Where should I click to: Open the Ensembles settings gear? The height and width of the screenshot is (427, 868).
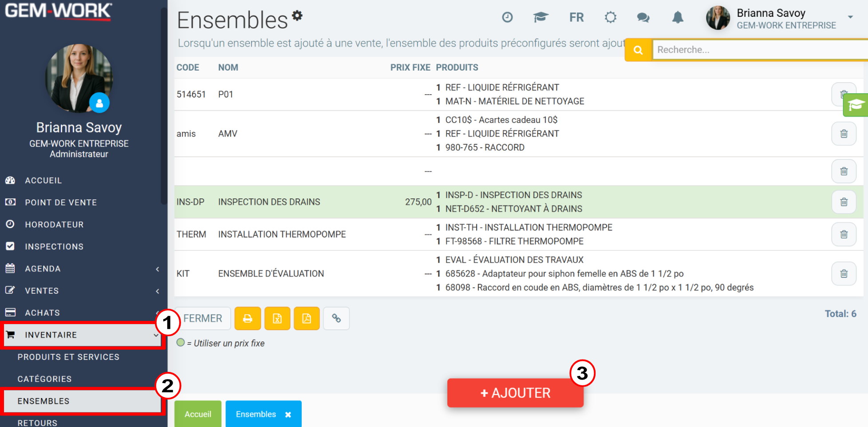(297, 16)
